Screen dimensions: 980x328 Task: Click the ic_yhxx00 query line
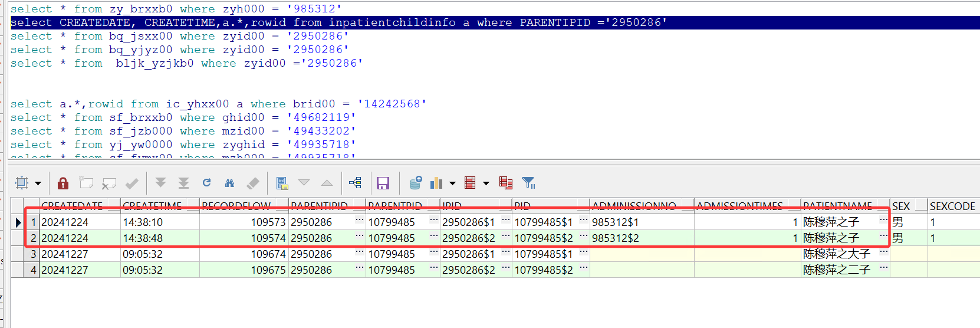[x=218, y=104]
